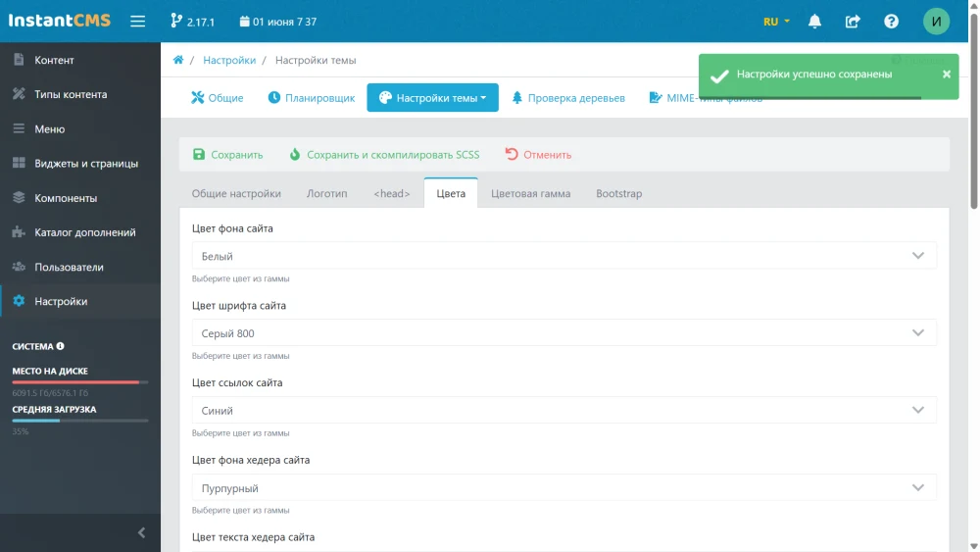Select Настройки in the sidebar
Viewport: 980px width, 552px height.
[x=80, y=301]
